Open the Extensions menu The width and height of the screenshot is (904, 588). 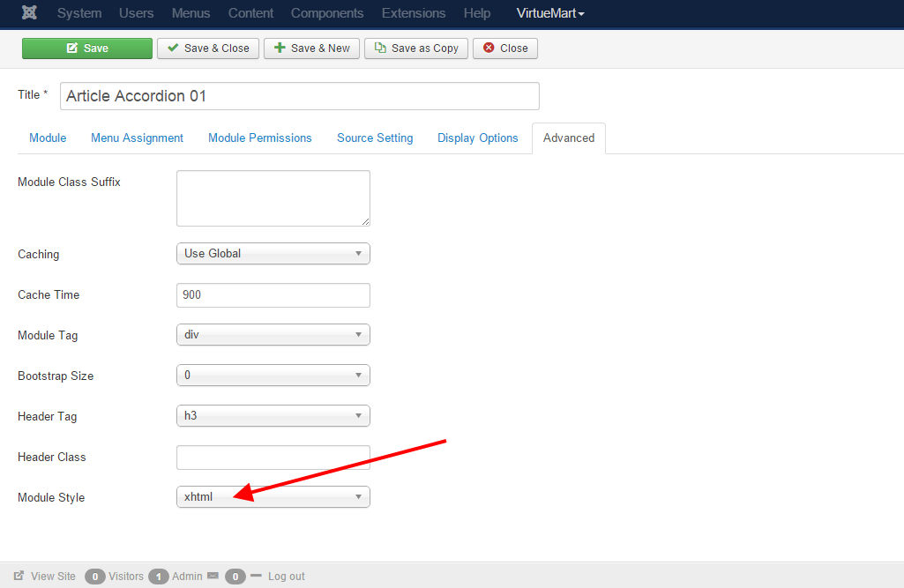tap(414, 13)
